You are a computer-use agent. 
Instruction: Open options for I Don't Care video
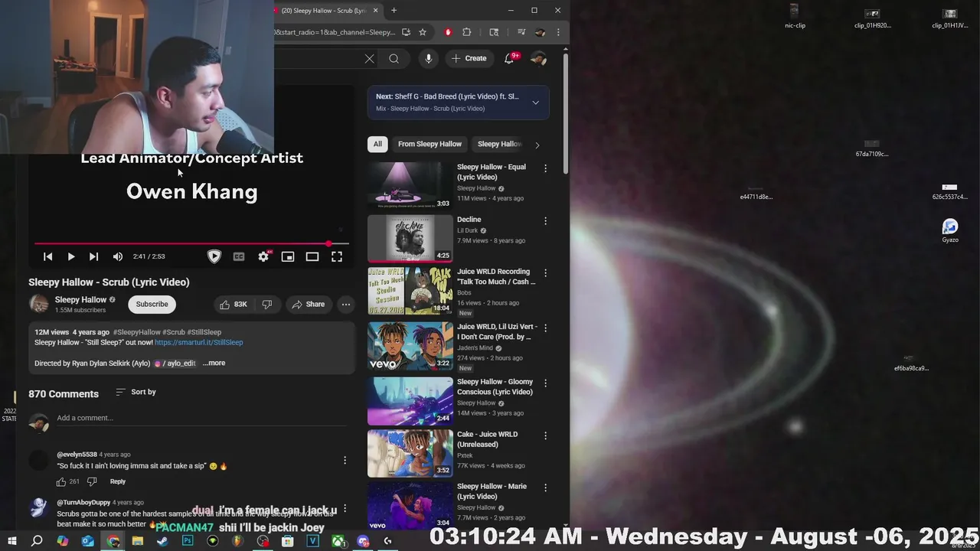[545, 328]
